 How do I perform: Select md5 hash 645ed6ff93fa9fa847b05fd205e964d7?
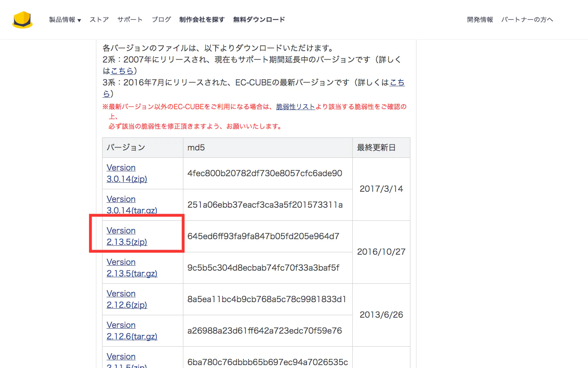pyautogui.click(x=263, y=236)
